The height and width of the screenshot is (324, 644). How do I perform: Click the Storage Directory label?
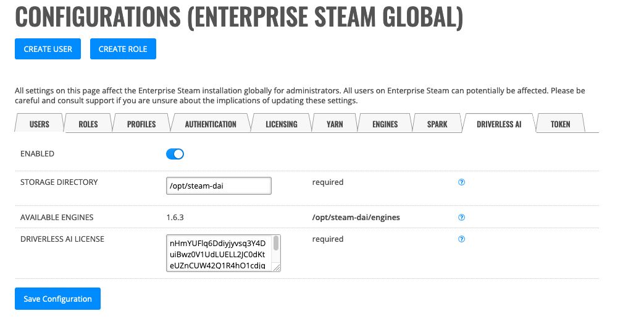(59, 182)
